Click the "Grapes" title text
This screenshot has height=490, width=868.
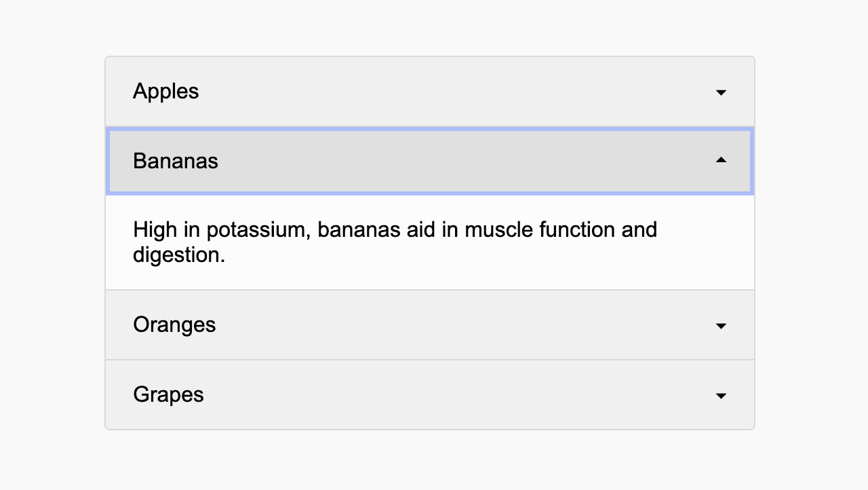coord(168,395)
